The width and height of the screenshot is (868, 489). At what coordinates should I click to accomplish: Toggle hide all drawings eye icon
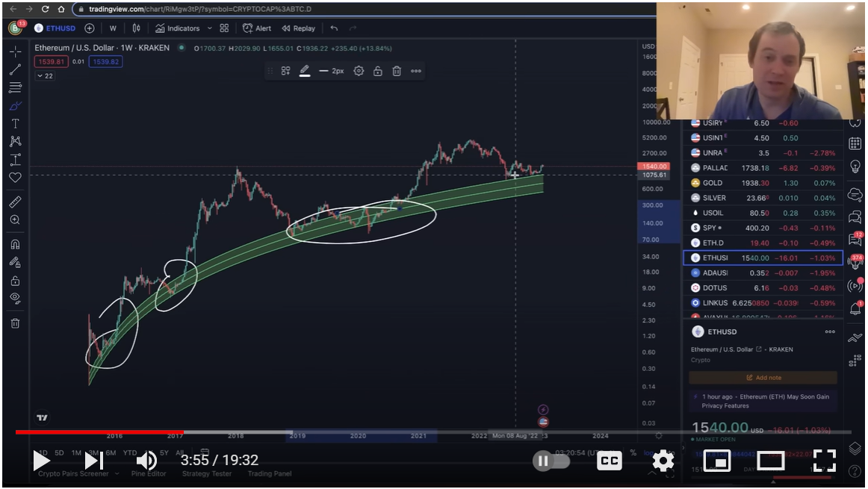pyautogui.click(x=15, y=298)
